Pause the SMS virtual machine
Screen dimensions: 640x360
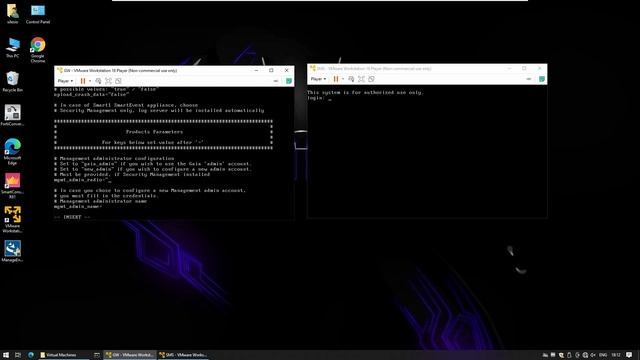pyautogui.click(x=336, y=79)
